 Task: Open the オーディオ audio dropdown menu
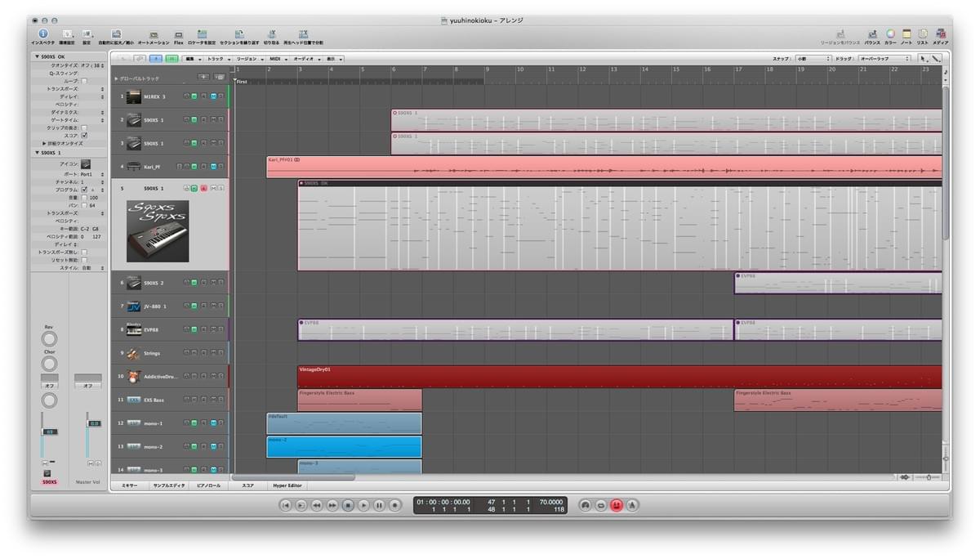[x=307, y=59]
